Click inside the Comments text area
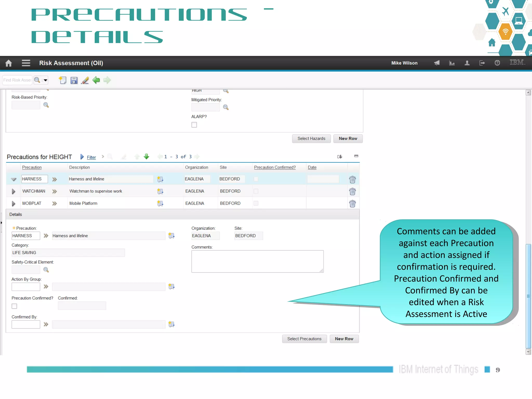 (257, 261)
